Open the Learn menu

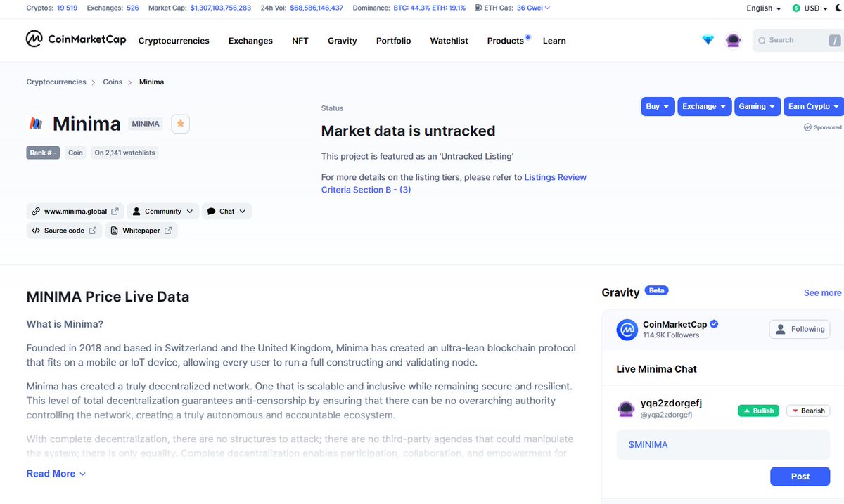pyautogui.click(x=554, y=41)
